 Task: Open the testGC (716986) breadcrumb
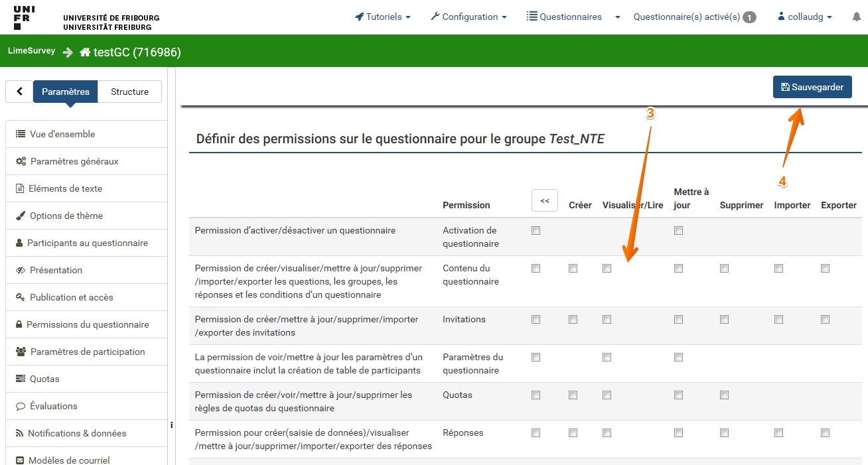click(130, 52)
